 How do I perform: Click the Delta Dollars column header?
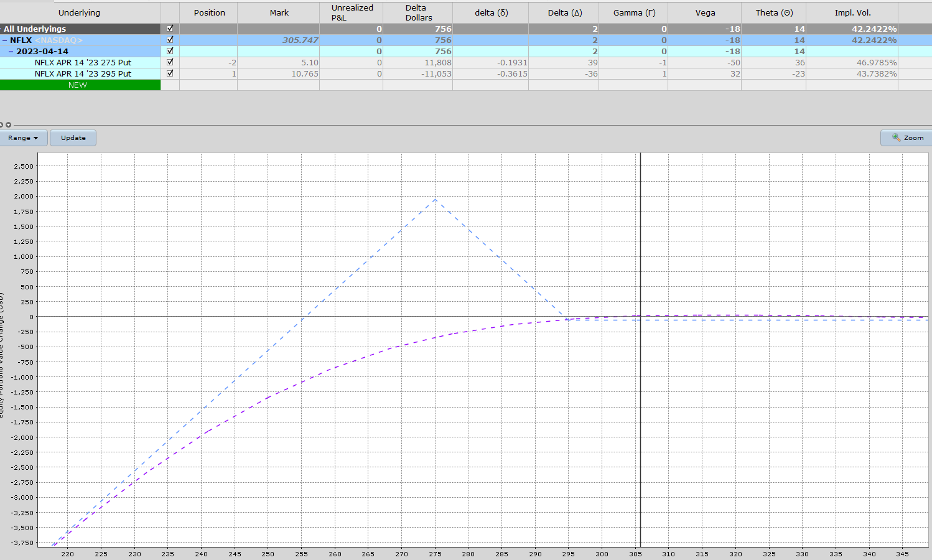click(x=418, y=12)
